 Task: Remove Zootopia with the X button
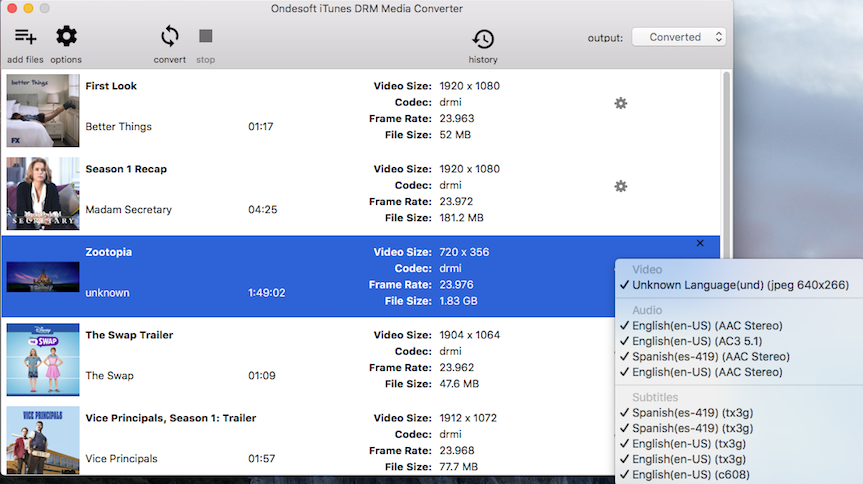[x=700, y=243]
